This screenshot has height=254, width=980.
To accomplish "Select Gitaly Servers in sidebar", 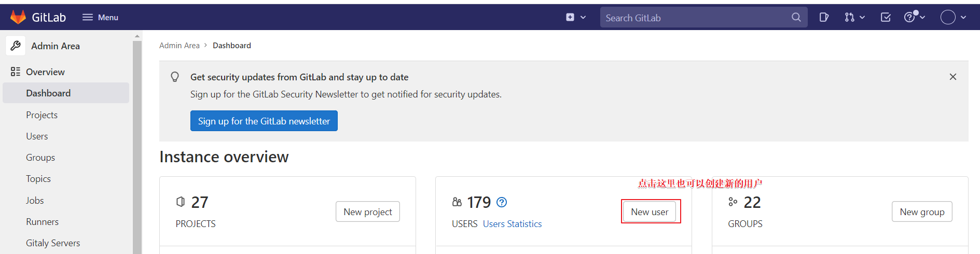I will (53, 243).
